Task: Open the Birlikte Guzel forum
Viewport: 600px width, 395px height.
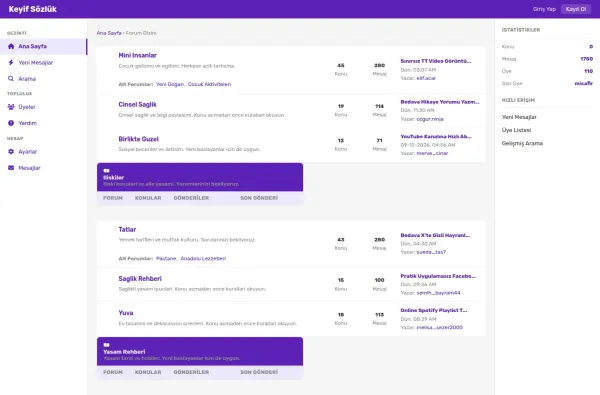Action: (x=138, y=139)
